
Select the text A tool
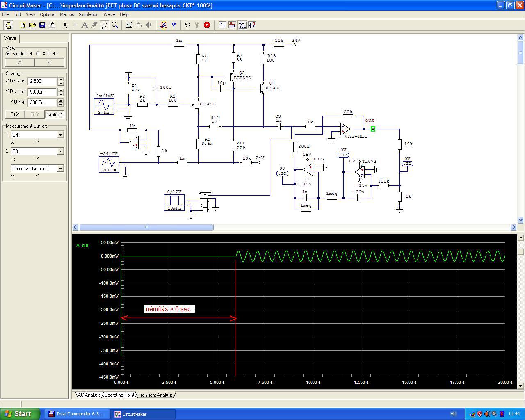pyautogui.click(x=84, y=25)
